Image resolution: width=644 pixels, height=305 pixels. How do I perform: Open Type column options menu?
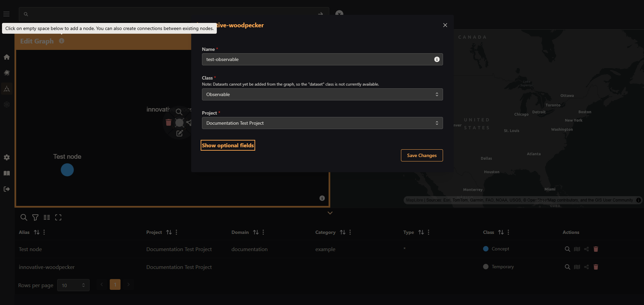coord(429,232)
